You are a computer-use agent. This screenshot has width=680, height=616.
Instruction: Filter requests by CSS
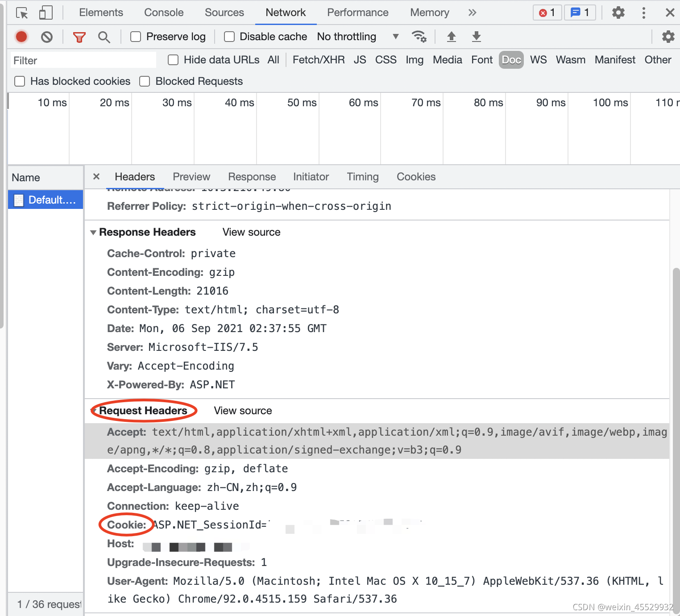[386, 60]
